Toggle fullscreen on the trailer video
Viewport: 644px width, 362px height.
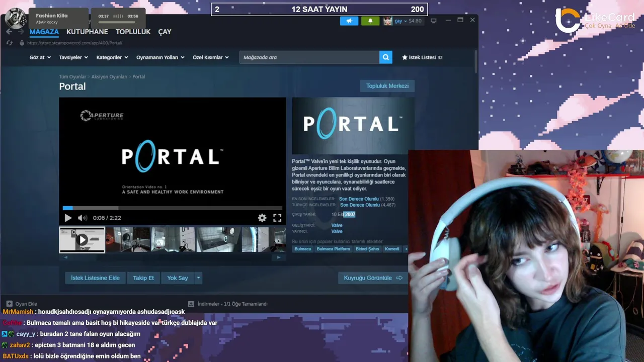click(277, 218)
